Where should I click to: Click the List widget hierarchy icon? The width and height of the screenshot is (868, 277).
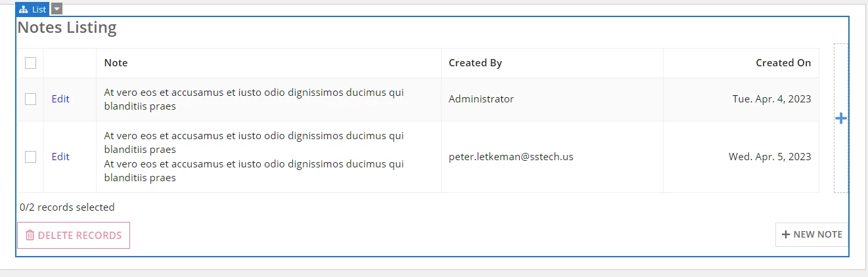(x=24, y=10)
